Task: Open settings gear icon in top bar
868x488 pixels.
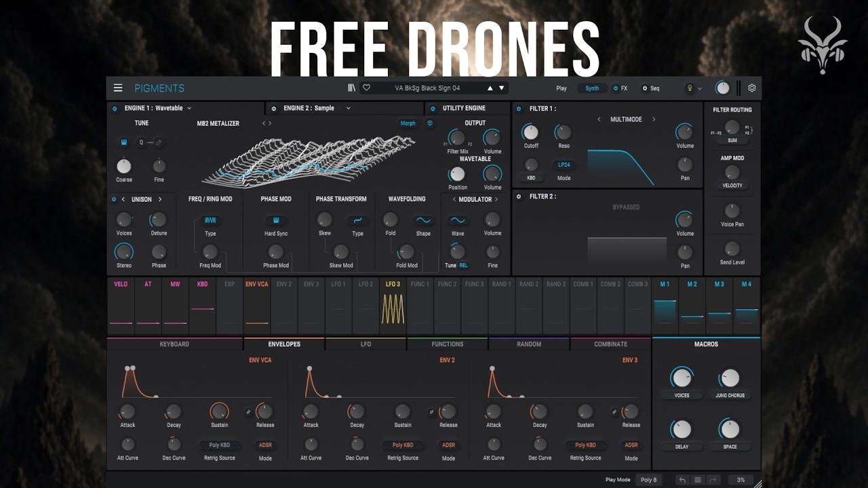Action: click(x=751, y=88)
